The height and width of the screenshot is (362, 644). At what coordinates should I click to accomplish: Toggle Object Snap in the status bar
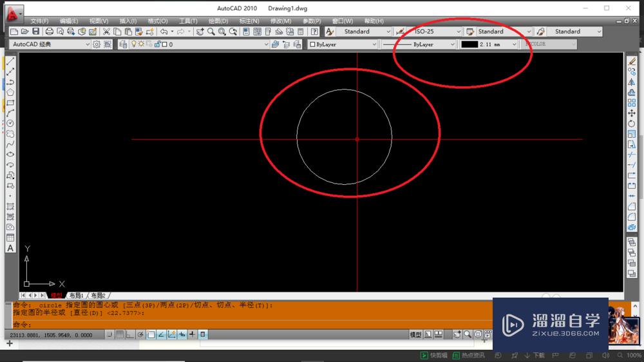151,334
